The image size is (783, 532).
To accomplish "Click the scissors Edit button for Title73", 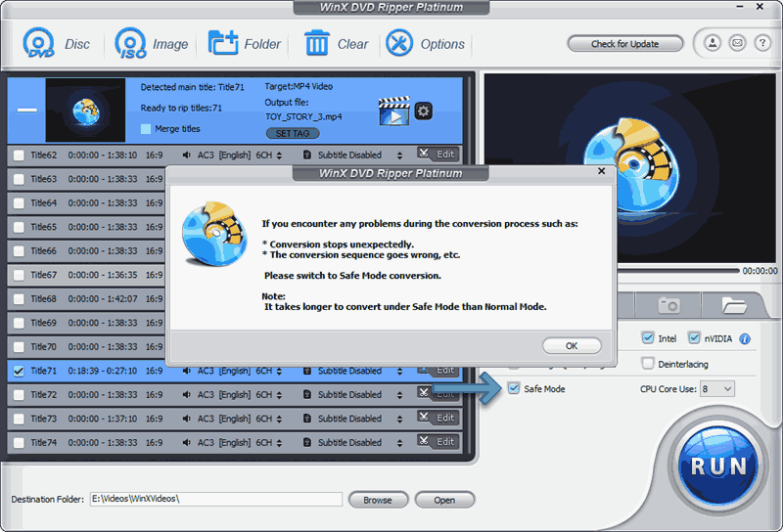I will click(438, 418).
